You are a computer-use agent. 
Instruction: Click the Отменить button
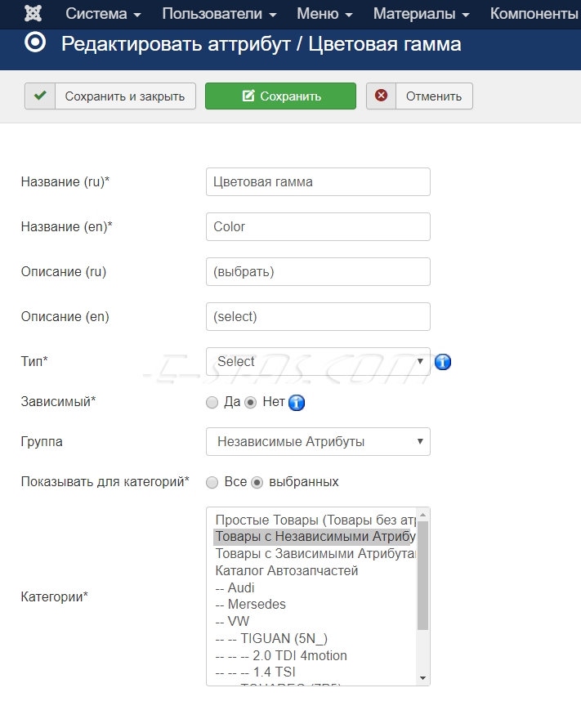(419, 96)
